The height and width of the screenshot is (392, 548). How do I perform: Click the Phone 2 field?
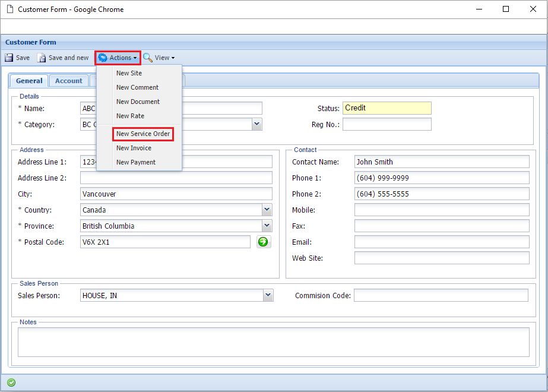click(x=442, y=194)
